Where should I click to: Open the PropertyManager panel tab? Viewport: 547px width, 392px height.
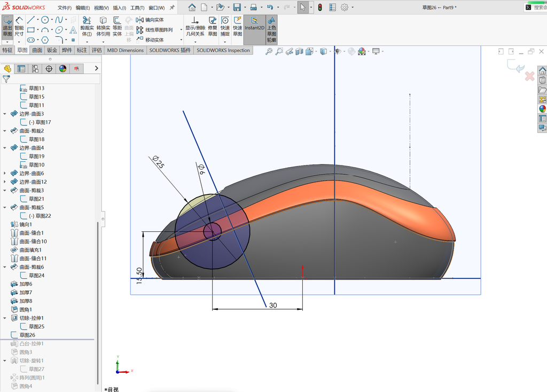tap(21, 69)
